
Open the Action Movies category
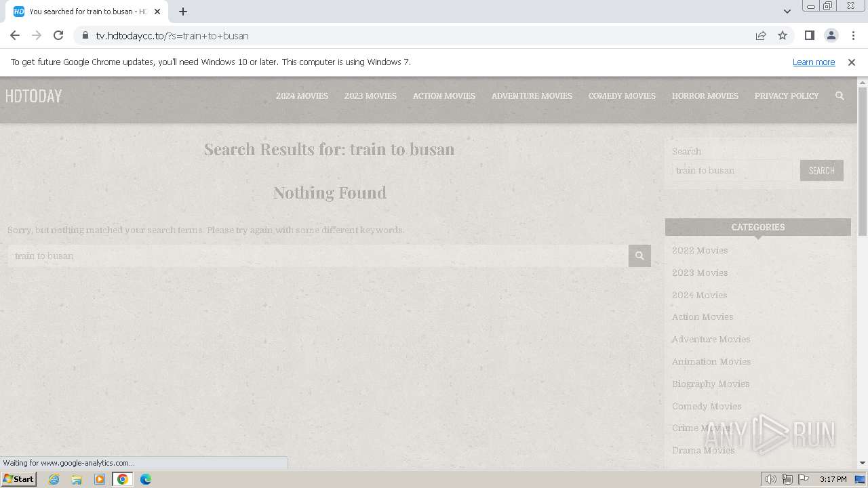pos(703,317)
